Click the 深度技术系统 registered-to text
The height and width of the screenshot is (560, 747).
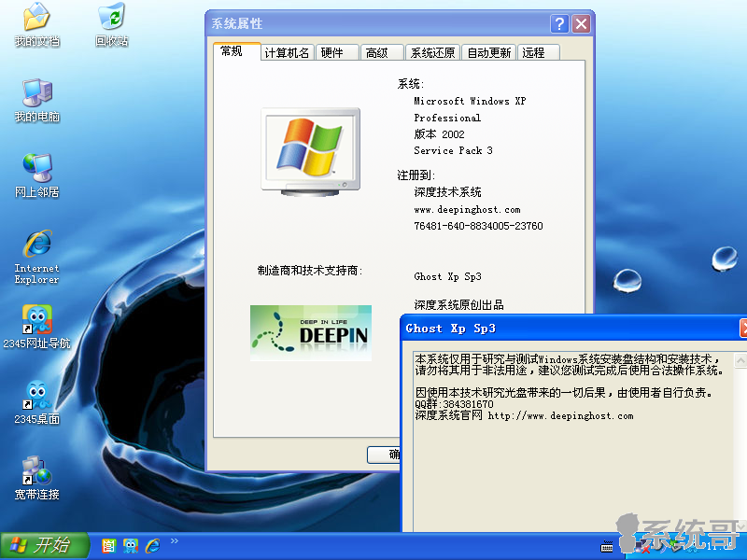point(447,192)
